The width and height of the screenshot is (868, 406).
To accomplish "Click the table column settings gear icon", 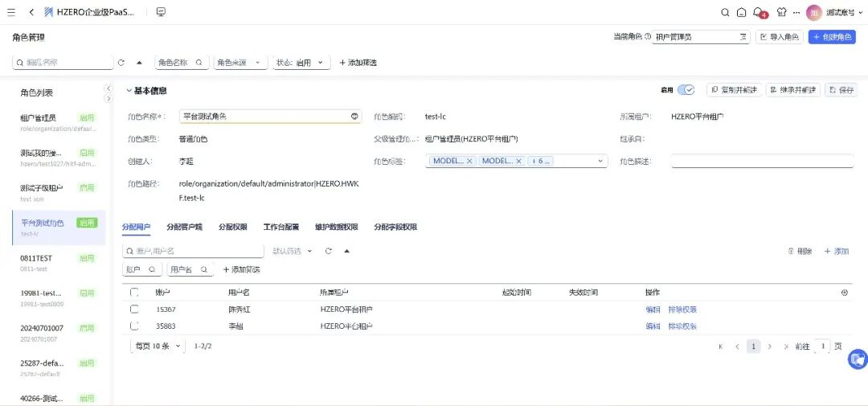I will pyautogui.click(x=844, y=293).
